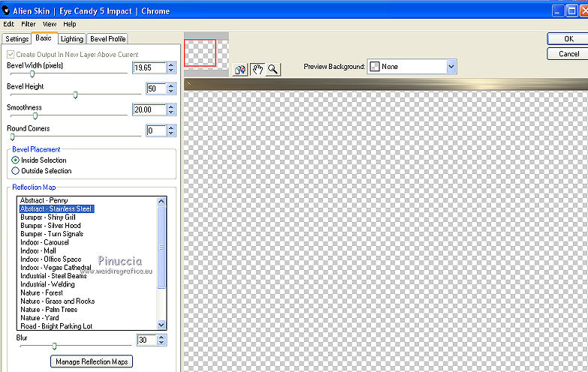Screen dimensions: 588x372
Task: Click the Smoothness slider handle
Action: click(x=35, y=115)
